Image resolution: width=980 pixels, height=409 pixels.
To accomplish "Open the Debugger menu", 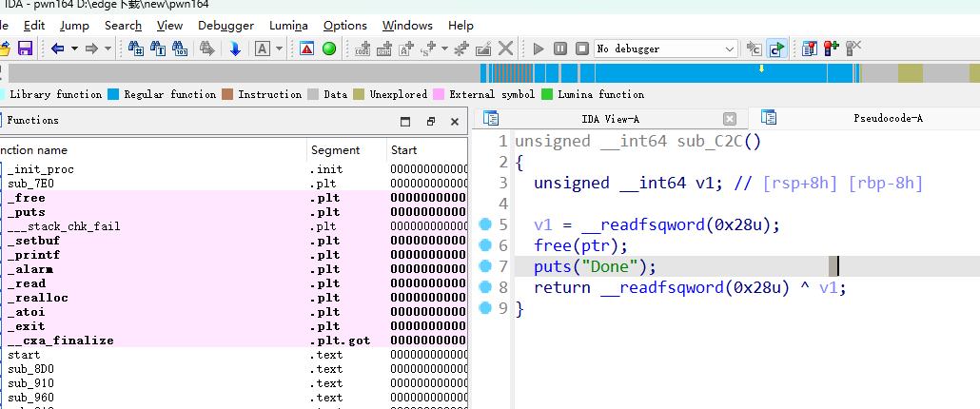I will click(x=226, y=26).
